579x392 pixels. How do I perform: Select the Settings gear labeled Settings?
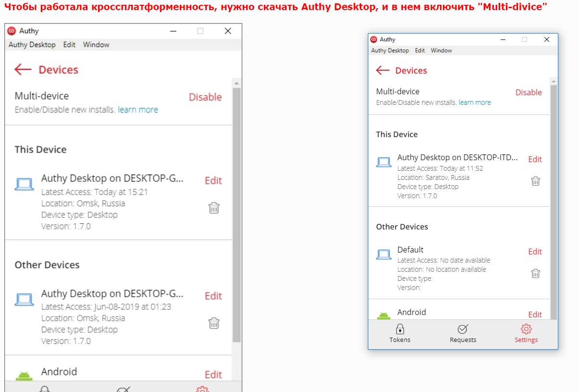(x=526, y=333)
